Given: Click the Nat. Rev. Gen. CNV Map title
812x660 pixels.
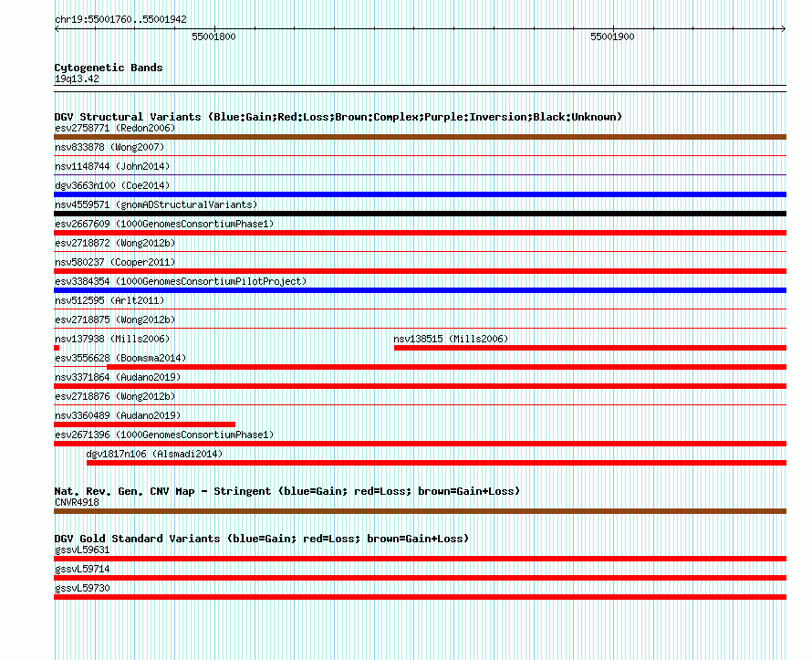Looking at the screenshot, I should click(x=286, y=490).
